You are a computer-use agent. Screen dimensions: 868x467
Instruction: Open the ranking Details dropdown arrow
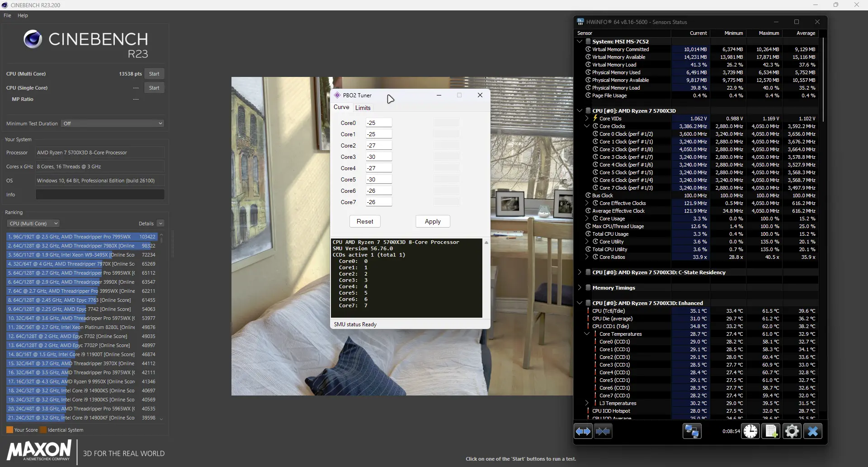(x=160, y=224)
